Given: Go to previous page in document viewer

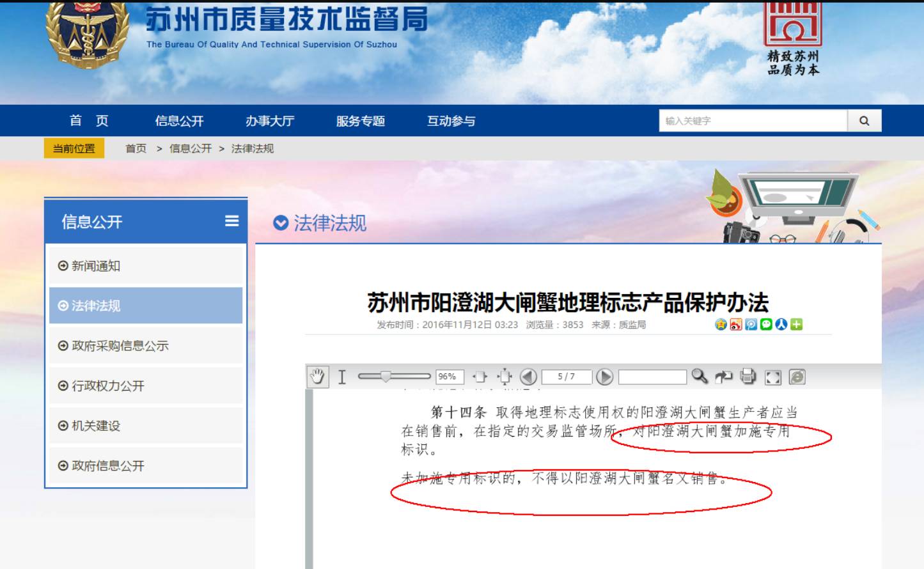Looking at the screenshot, I should [528, 377].
